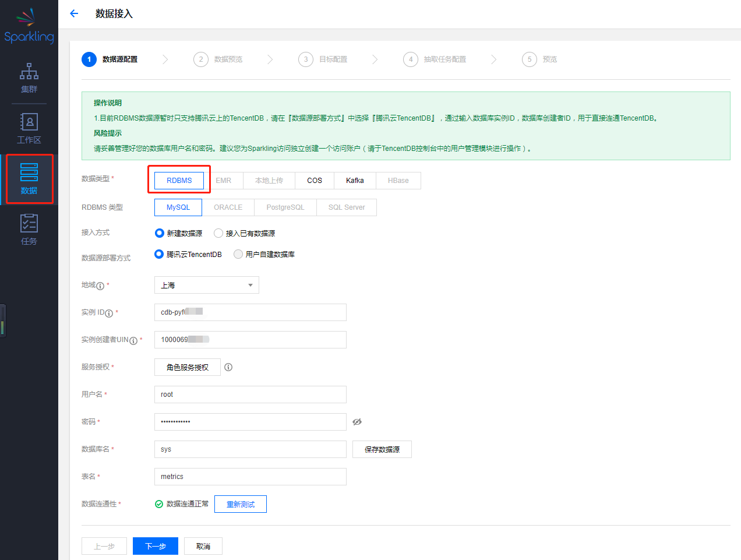Open the 集群 panel from the sidebar
This screenshot has width=741, height=560.
[x=29, y=78]
